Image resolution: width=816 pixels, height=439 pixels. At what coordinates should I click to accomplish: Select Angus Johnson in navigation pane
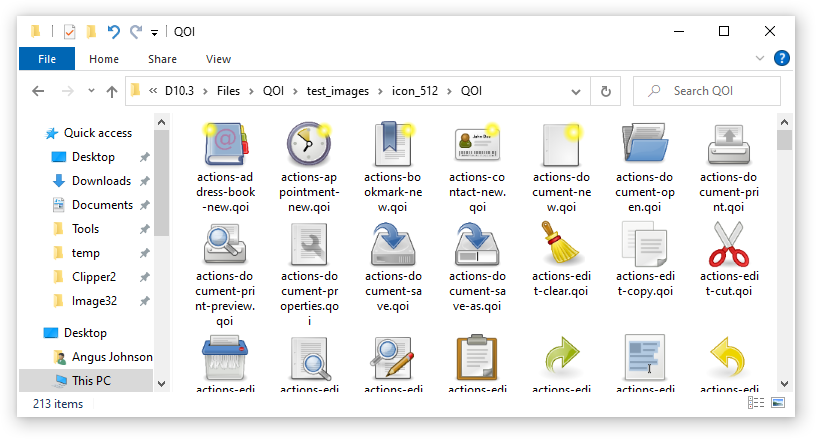click(x=112, y=357)
